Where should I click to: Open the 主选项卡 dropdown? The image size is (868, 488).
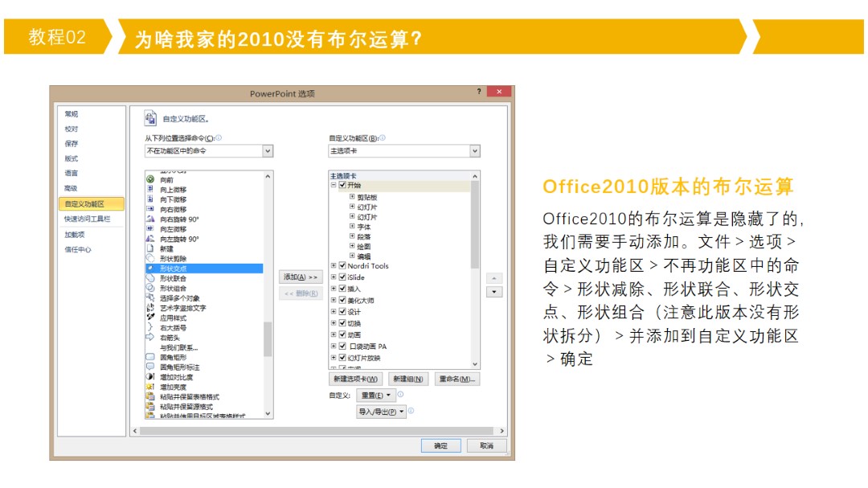(474, 151)
